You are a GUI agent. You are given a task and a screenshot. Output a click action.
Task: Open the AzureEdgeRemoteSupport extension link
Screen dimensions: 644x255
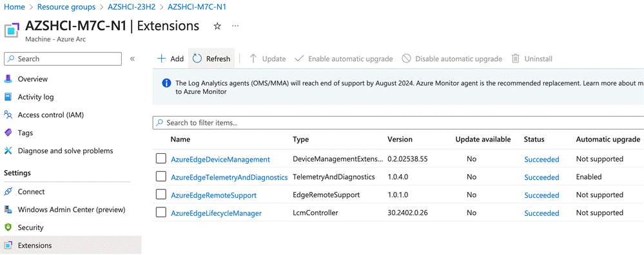coord(213,196)
